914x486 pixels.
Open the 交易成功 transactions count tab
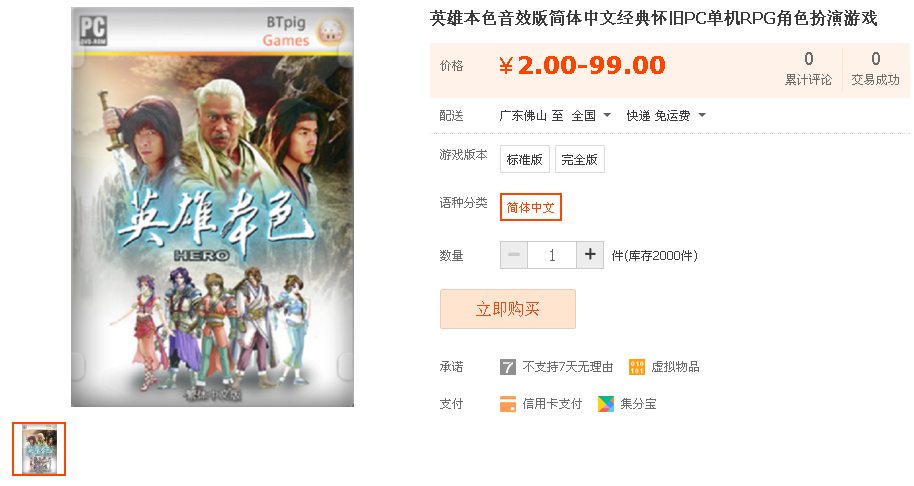(x=876, y=69)
